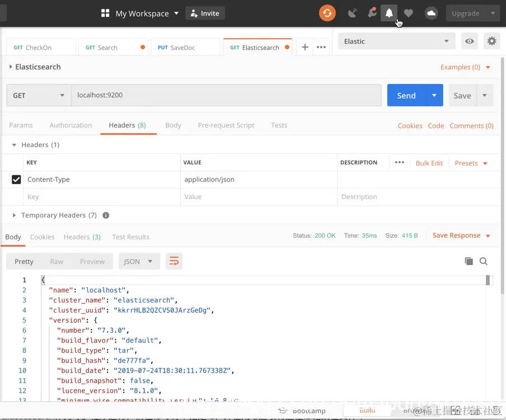Click the response body vertical scrollbar
506x420 pixels.
[488, 280]
